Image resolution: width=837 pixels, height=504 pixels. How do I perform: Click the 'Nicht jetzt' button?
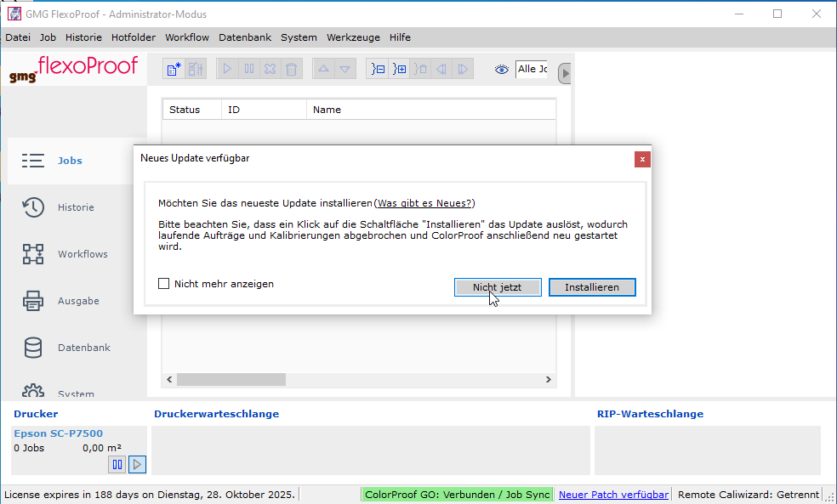[498, 287]
